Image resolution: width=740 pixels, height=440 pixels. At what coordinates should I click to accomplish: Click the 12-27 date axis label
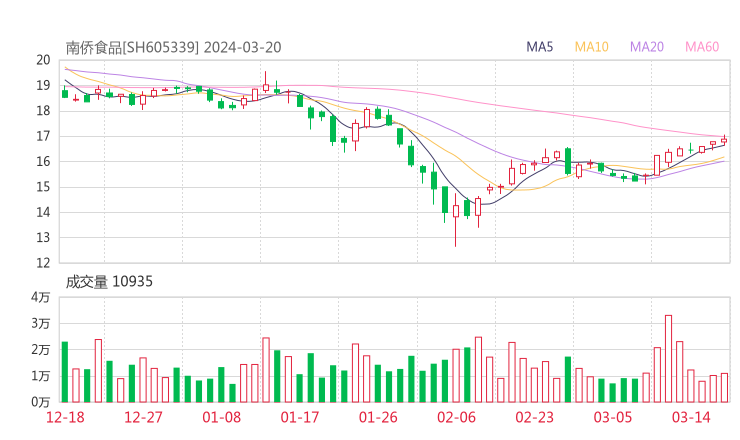pyautogui.click(x=143, y=417)
